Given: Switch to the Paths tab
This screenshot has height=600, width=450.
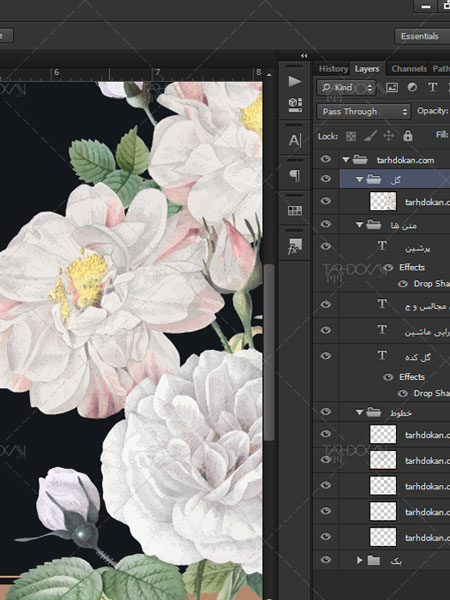Looking at the screenshot, I should click(441, 68).
